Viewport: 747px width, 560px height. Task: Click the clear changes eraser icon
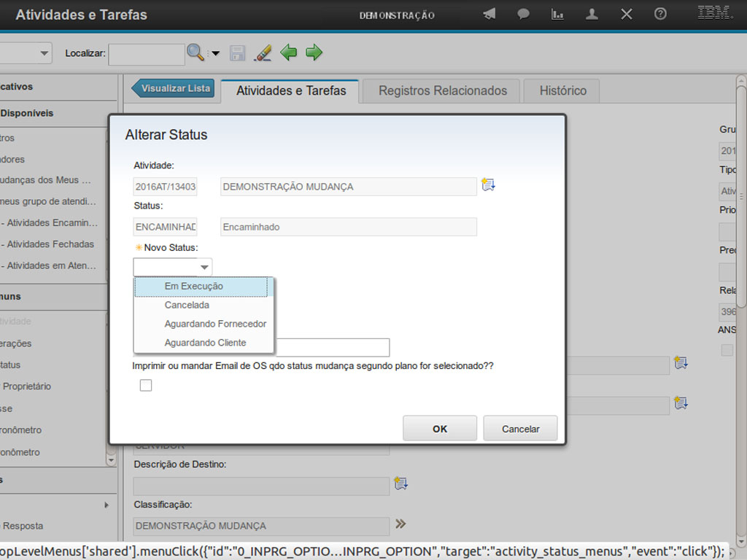coord(262,52)
